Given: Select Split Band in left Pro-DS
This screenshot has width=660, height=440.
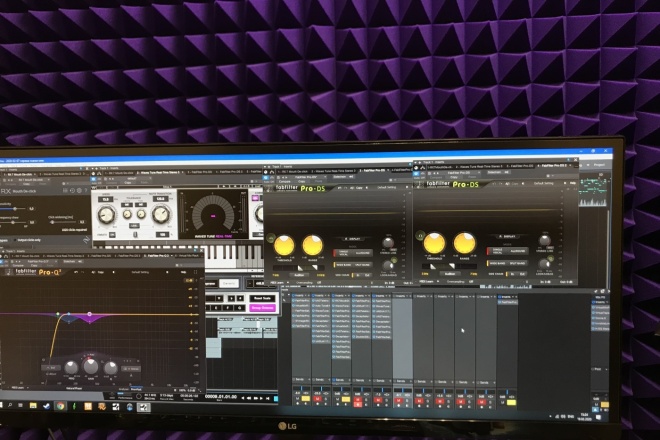Looking at the screenshot, I should [x=363, y=265].
